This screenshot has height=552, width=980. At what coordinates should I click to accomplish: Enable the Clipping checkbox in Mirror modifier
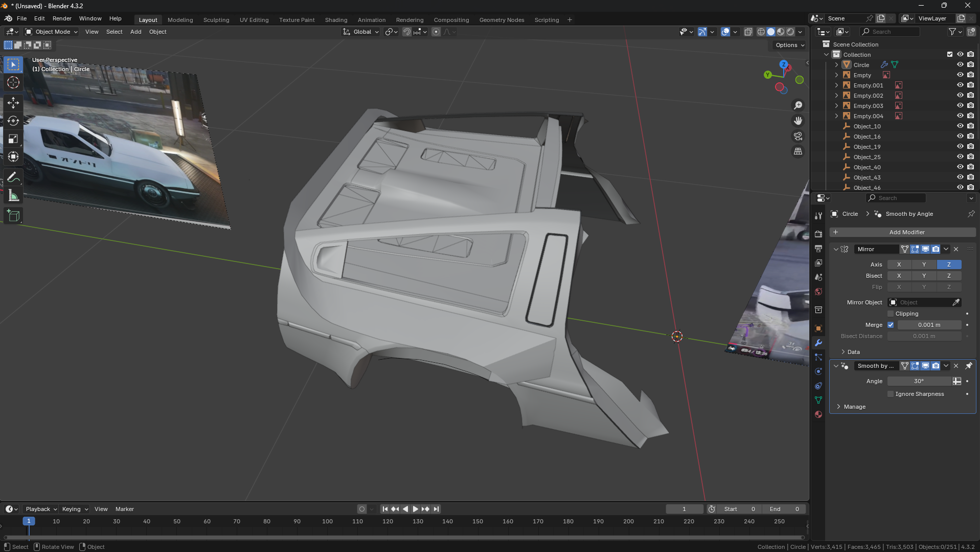[891, 314]
